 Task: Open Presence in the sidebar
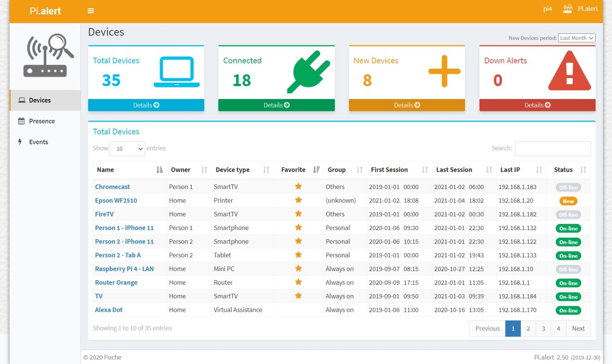click(41, 121)
